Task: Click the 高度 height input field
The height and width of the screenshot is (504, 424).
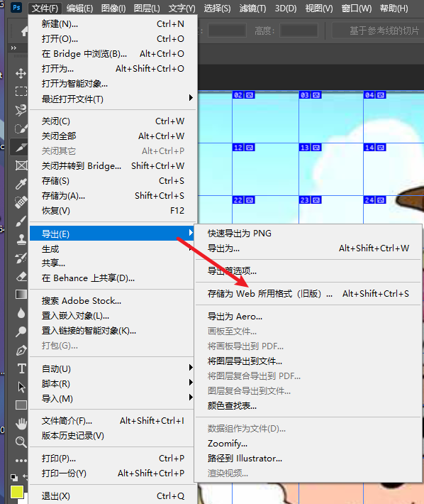Action: pyautogui.click(x=299, y=31)
